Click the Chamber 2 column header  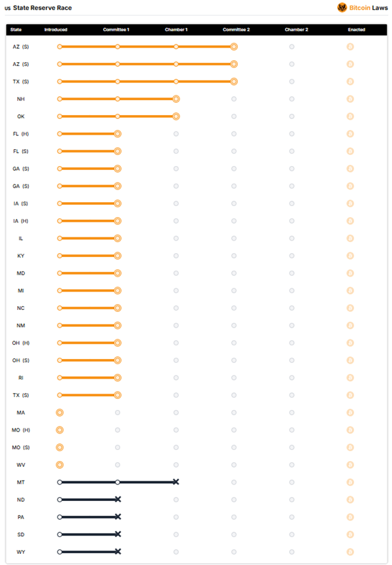pos(296,29)
